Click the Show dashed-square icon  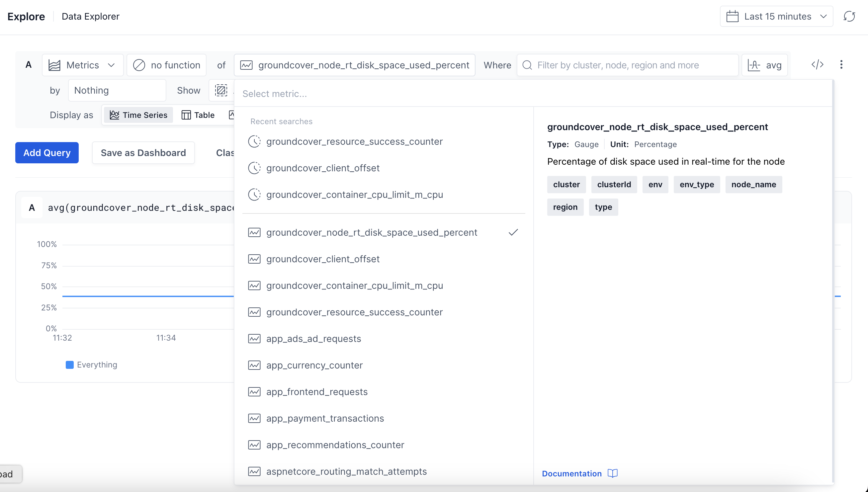(221, 90)
